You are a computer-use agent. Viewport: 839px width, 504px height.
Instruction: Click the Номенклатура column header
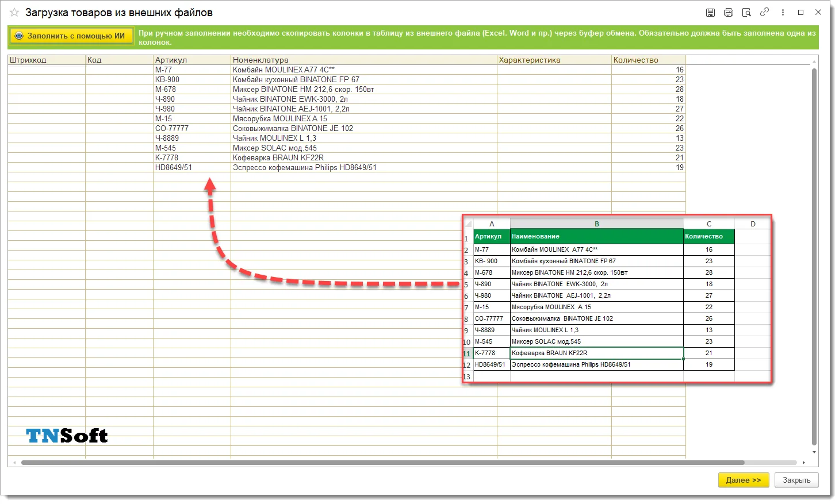(364, 60)
